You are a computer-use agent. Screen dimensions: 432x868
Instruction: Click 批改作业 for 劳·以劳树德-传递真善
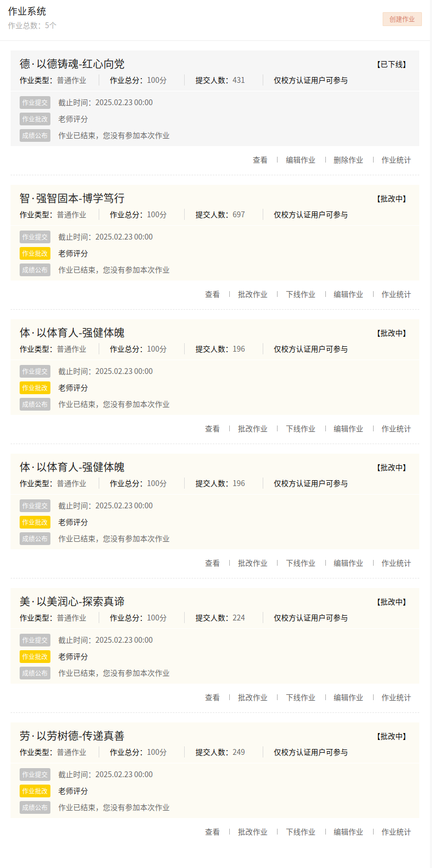point(253,832)
